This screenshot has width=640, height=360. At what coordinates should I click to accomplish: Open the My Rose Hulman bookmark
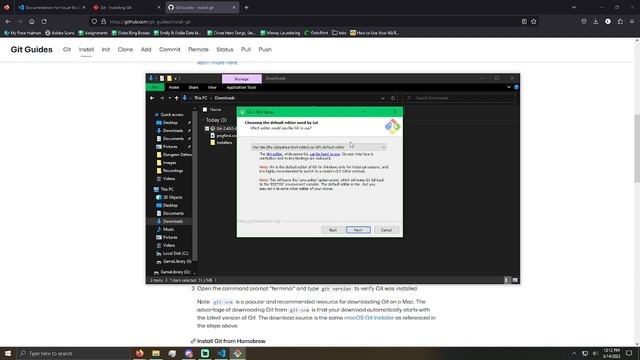[x=23, y=33]
